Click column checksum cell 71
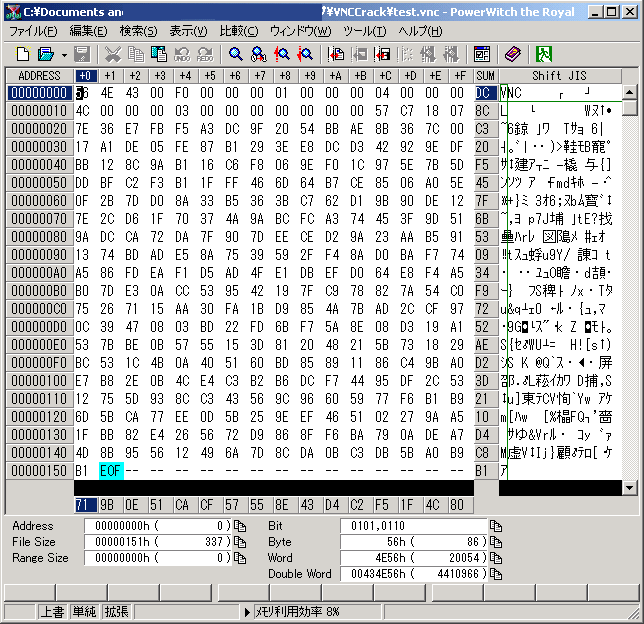644x624 pixels. (x=85, y=505)
